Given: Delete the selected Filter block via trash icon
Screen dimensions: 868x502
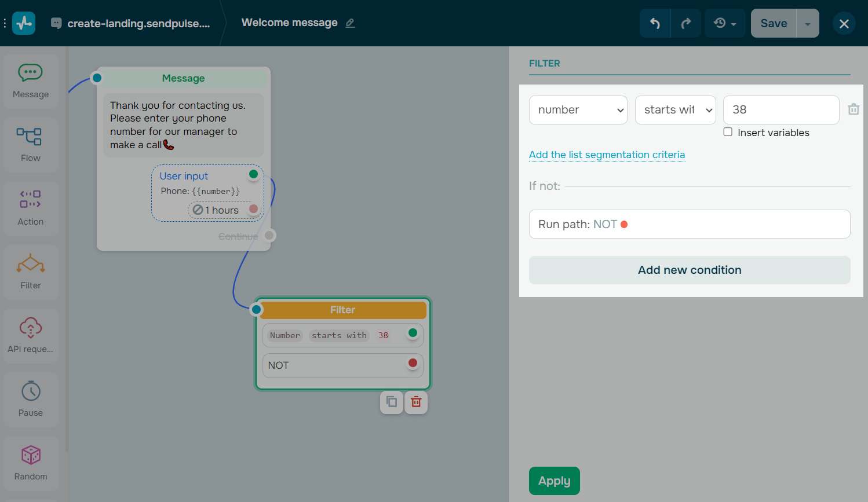Looking at the screenshot, I should tap(415, 402).
